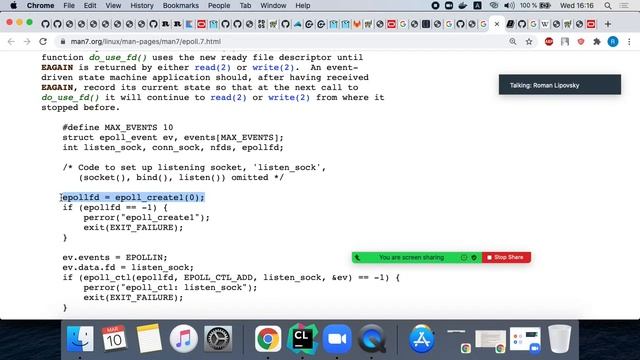640x360 pixels.
Task: Reload the man7.org page
Action: click(43, 42)
